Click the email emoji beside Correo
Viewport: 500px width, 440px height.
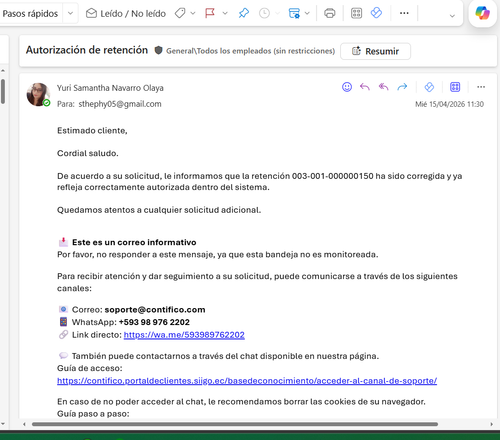click(x=63, y=309)
